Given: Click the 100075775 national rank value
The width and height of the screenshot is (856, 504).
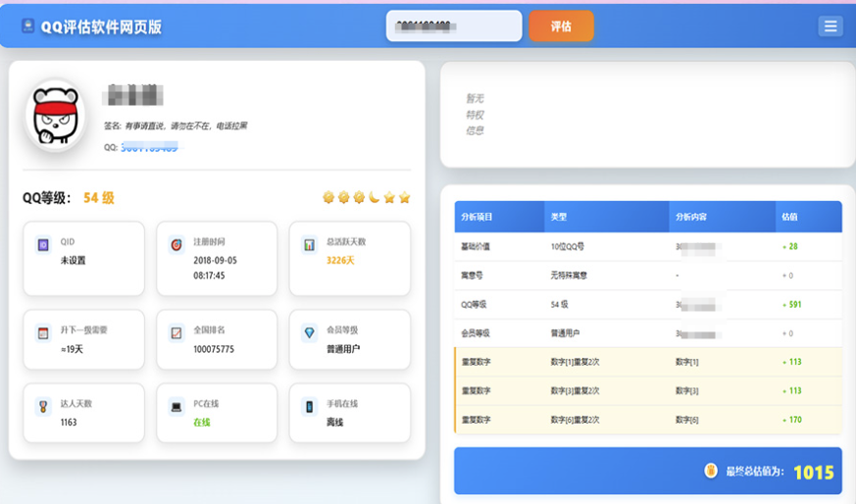Looking at the screenshot, I should 214,349.
